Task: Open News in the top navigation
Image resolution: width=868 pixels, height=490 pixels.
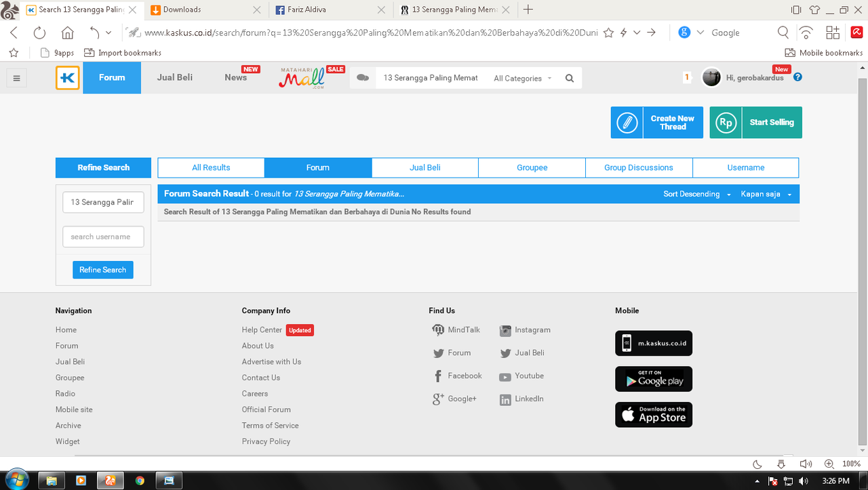Action: point(236,78)
